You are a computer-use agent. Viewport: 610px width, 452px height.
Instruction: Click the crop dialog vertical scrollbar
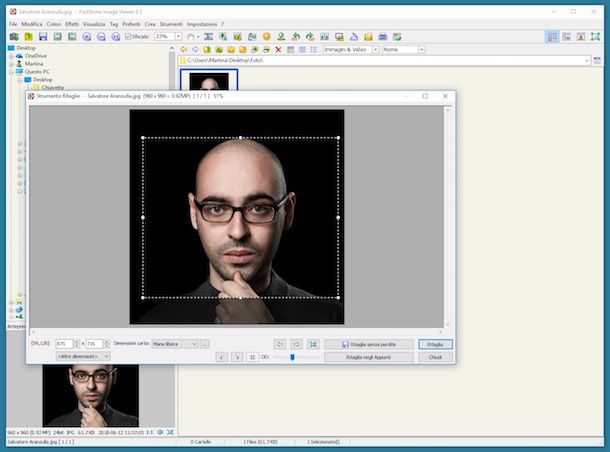pos(447,217)
